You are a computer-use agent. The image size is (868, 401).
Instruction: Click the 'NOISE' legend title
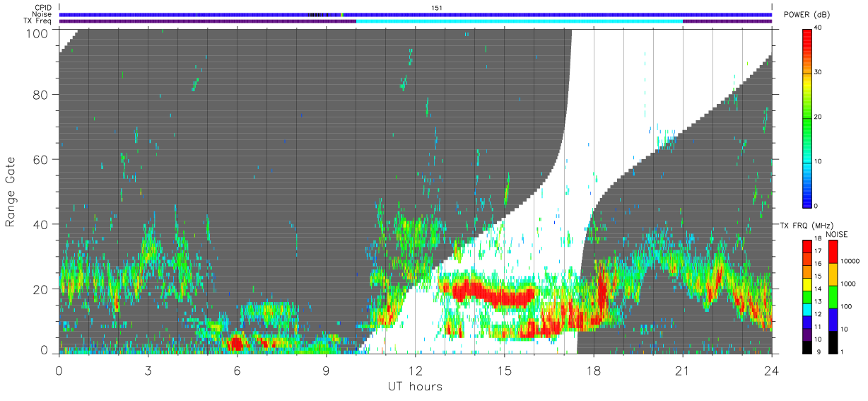pos(836,233)
